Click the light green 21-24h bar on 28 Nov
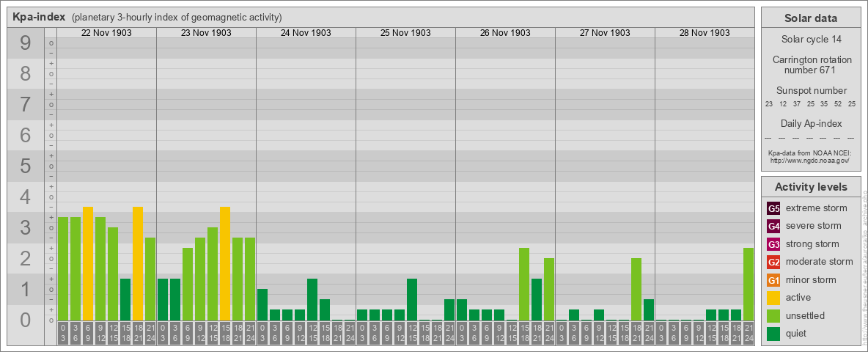The image size is (868, 352). 748,284
